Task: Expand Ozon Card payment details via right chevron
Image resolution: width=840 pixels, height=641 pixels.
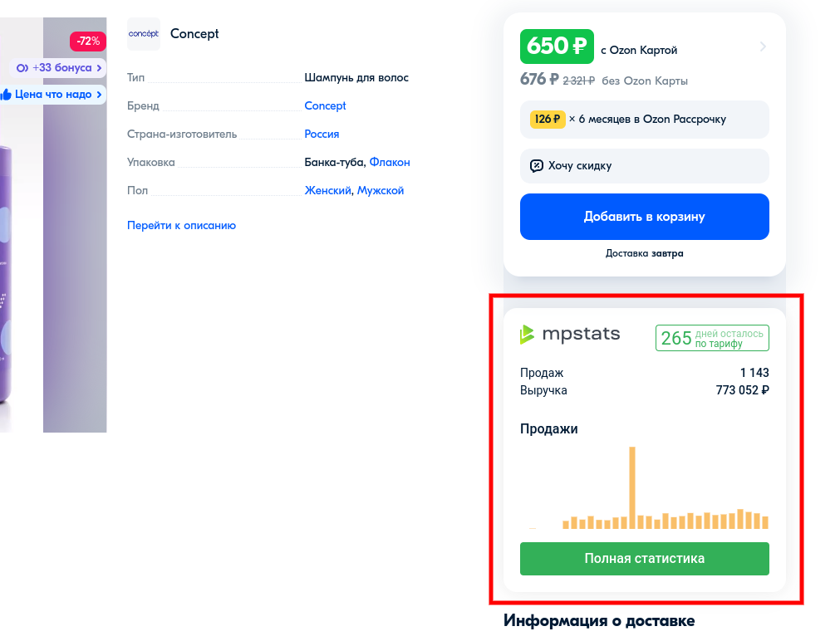Action: tap(762, 46)
